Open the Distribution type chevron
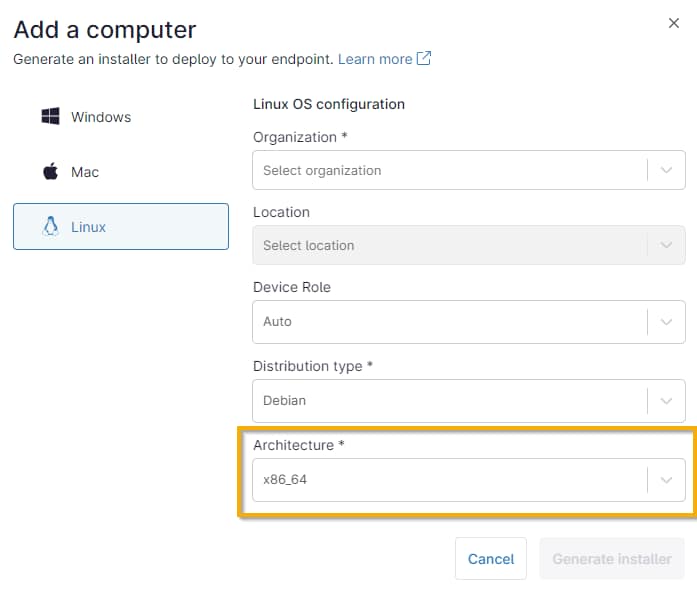Viewport: 697px width, 589px height. click(x=666, y=400)
